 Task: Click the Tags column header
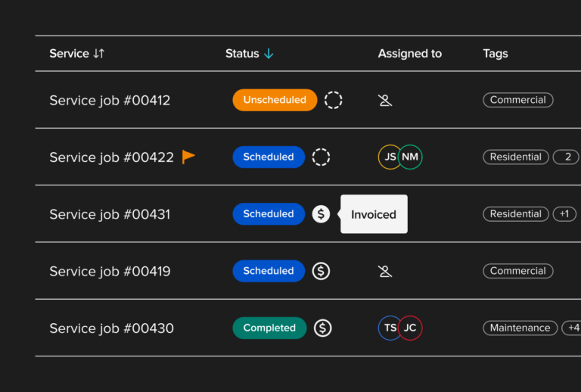pos(496,54)
